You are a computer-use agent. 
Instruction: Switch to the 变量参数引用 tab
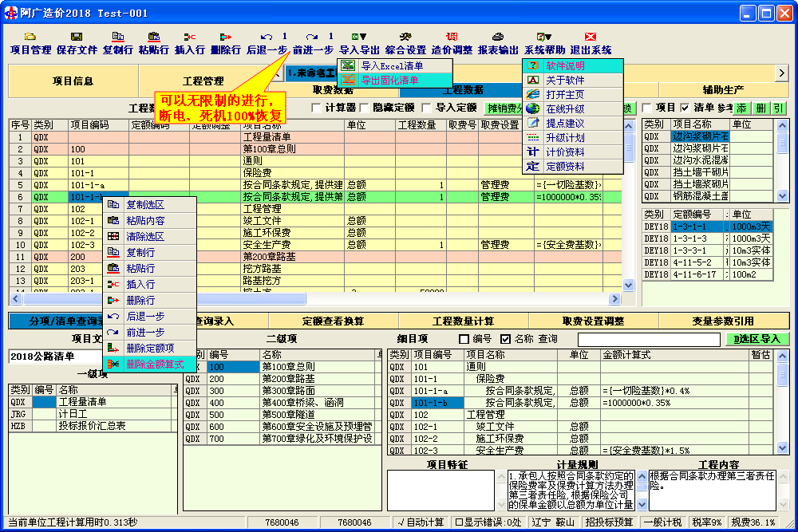pyautogui.click(x=723, y=321)
